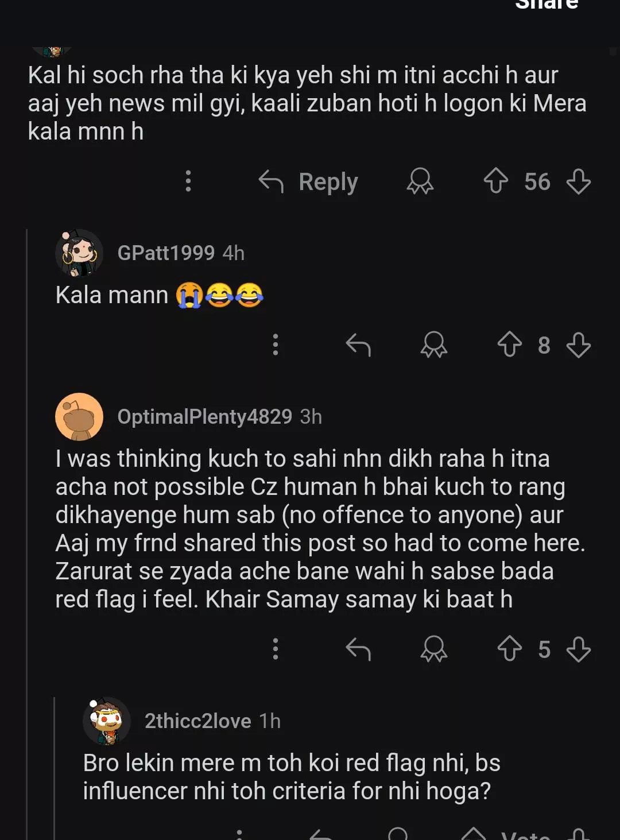
Task: Visit GPatt1999 username link
Action: 166,253
